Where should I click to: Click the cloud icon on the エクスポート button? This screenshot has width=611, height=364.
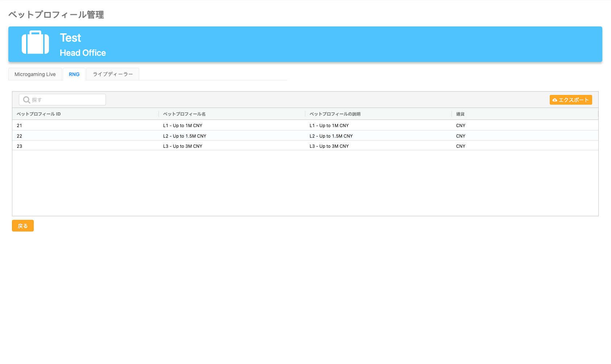[x=554, y=100]
